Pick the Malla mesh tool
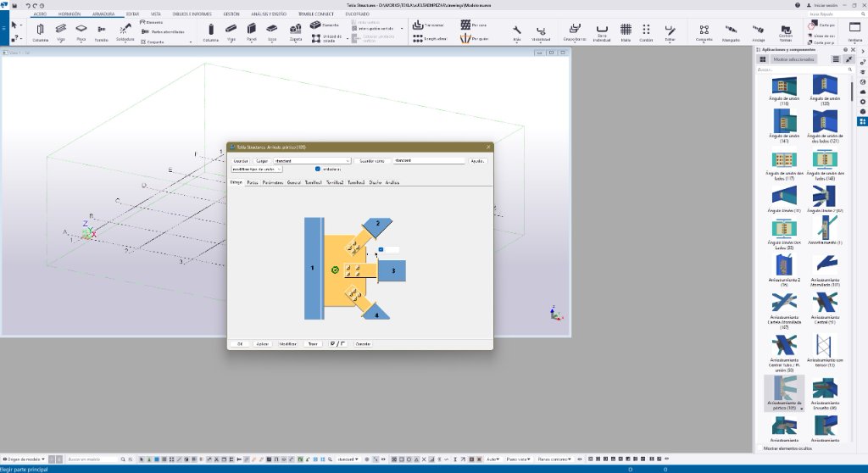 (626, 32)
